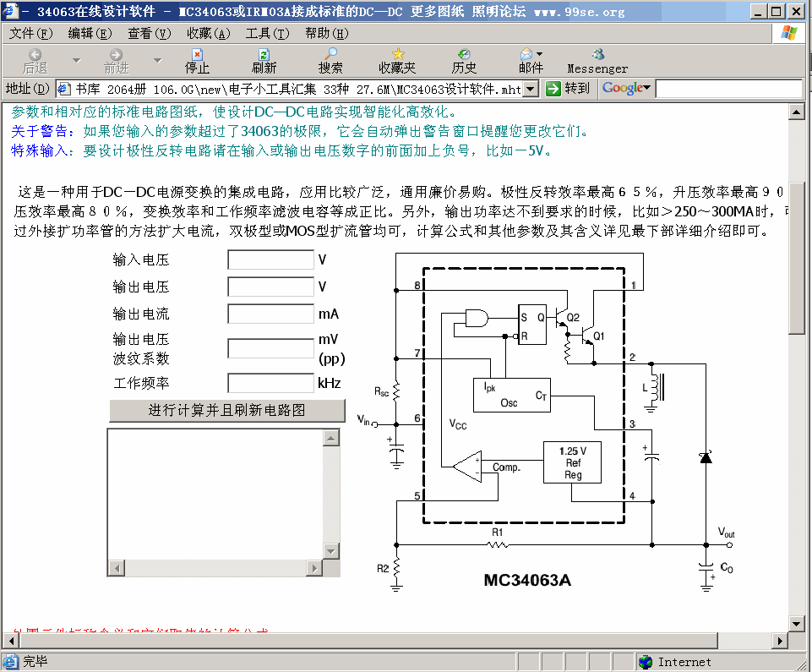Click the Google toolbar search field
This screenshot has width=812, height=672.
tap(728, 89)
